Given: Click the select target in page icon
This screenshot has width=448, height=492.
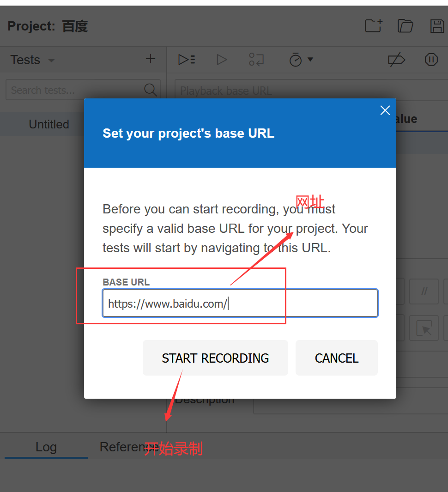Looking at the screenshot, I should pyautogui.click(x=424, y=328).
